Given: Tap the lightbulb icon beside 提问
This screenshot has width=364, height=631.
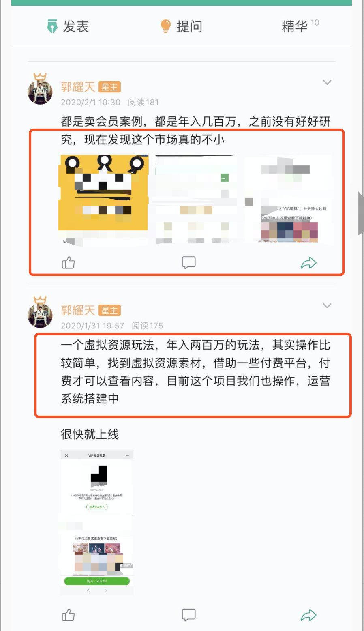Looking at the screenshot, I should 165,26.
